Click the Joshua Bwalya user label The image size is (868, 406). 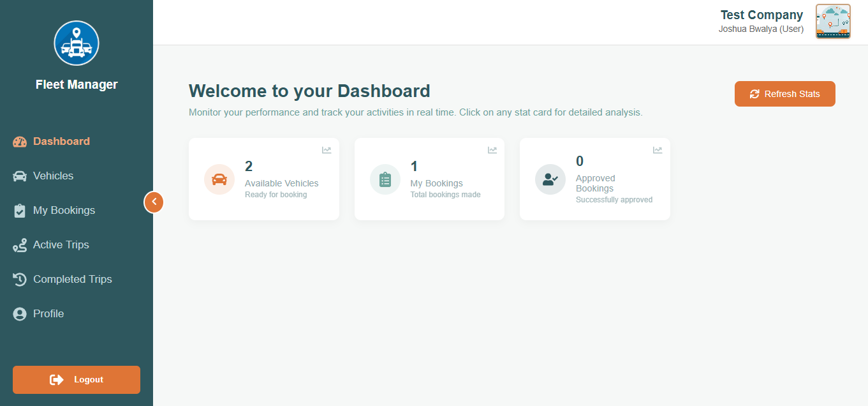[x=761, y=29]
